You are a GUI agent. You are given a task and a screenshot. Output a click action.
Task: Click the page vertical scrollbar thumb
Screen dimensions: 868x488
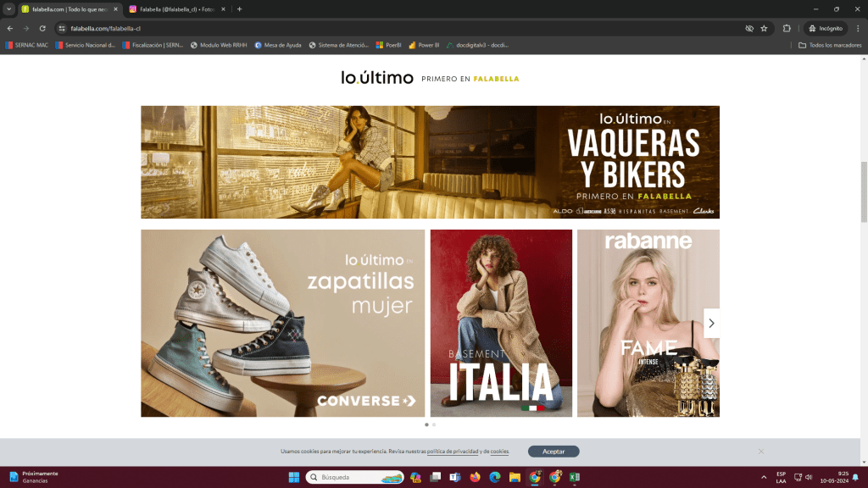(x=864, y=192)
